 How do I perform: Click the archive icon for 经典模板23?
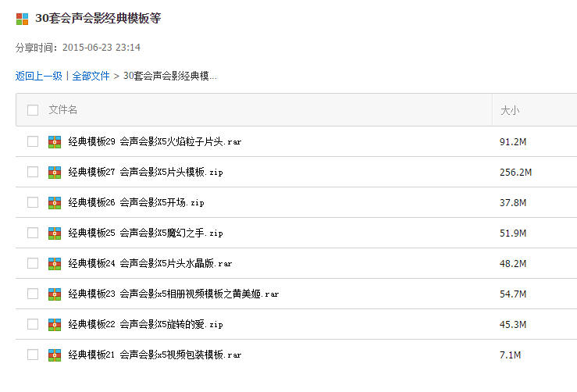tap(55, 294)
